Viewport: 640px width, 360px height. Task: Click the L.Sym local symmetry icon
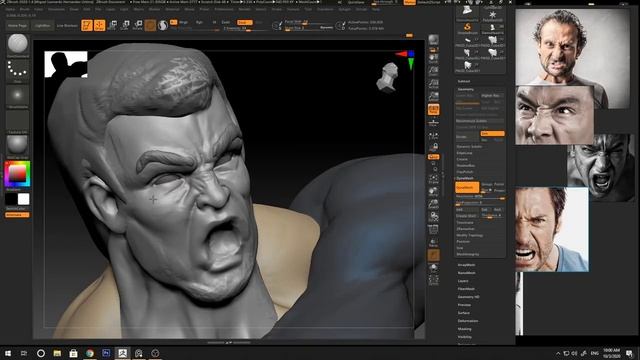(433, 136)
